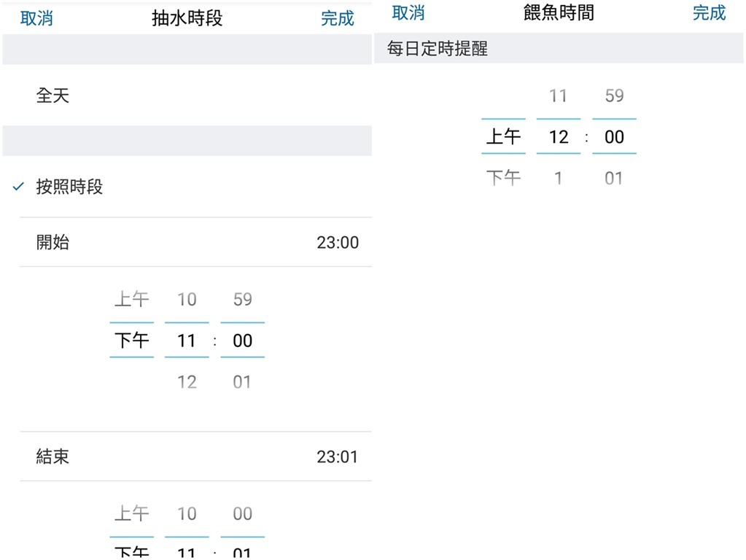Tap 取消 in the 餵魚時間 header

[408, 12]
